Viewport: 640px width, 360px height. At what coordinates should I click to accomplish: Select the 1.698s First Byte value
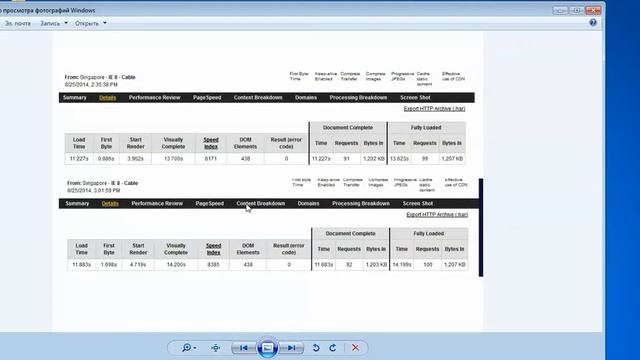[x=109, y=265]
